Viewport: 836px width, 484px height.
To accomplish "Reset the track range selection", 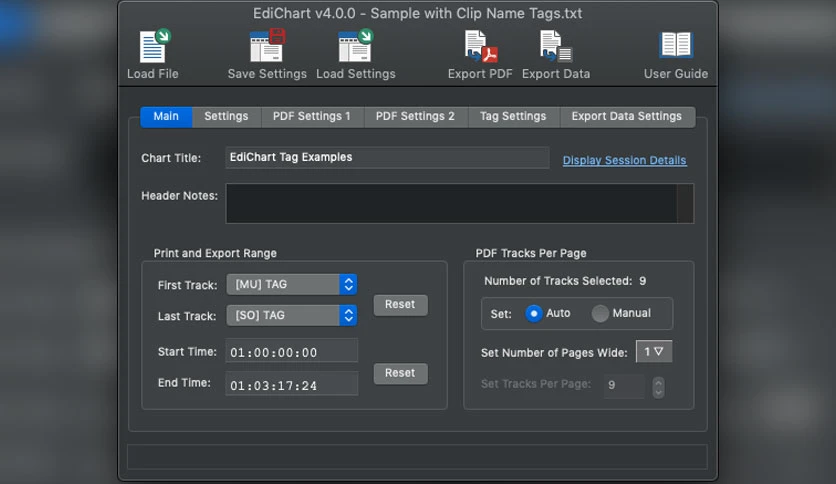I will click(x=400, y=305).
